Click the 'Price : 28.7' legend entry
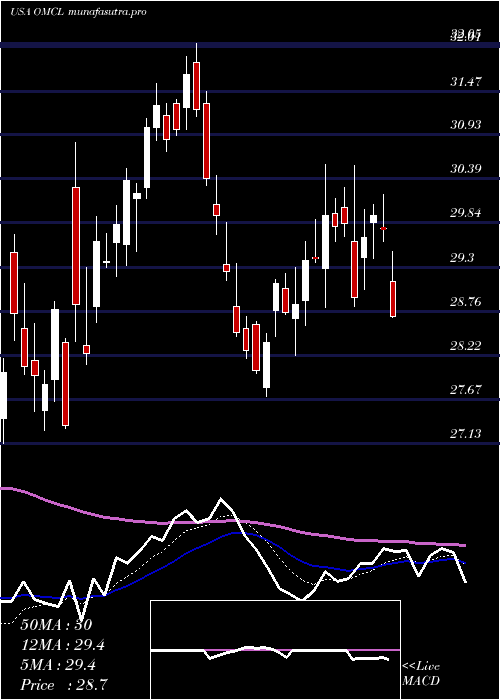 [64, 685]
